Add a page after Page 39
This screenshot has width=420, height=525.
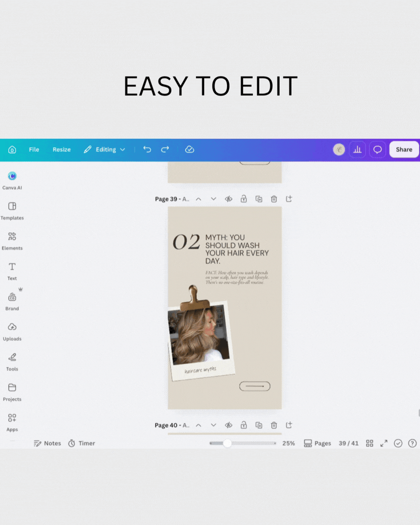point(289,199)
